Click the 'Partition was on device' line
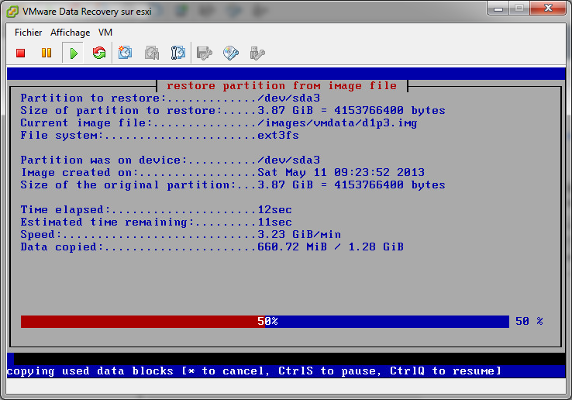 (x=170, y=160)
